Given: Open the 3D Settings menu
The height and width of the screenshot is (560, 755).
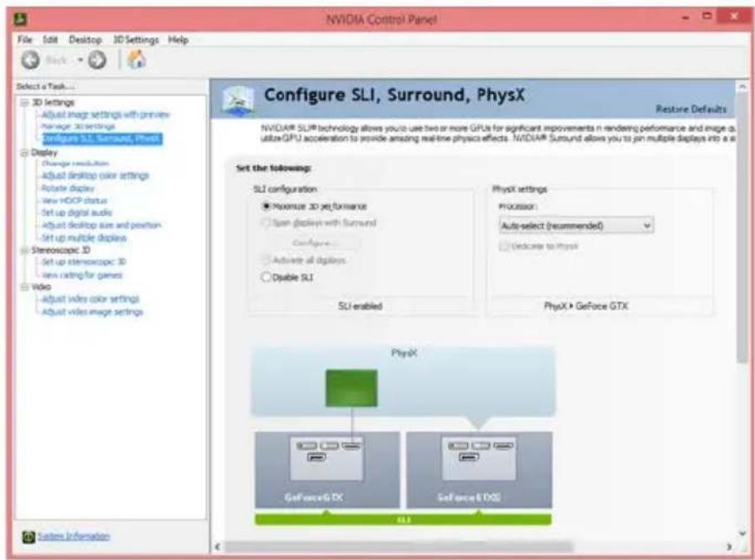Looking at the screenshot, I should [135, 40].
